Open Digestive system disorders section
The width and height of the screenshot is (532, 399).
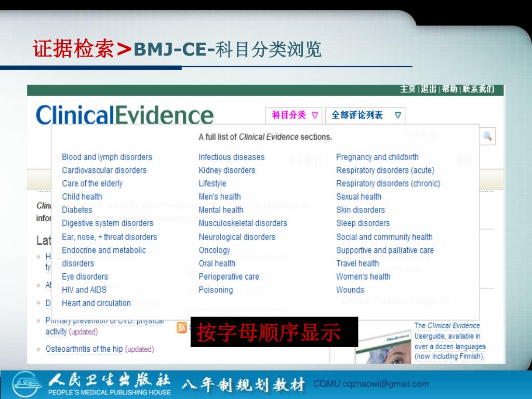pos(108,223)
